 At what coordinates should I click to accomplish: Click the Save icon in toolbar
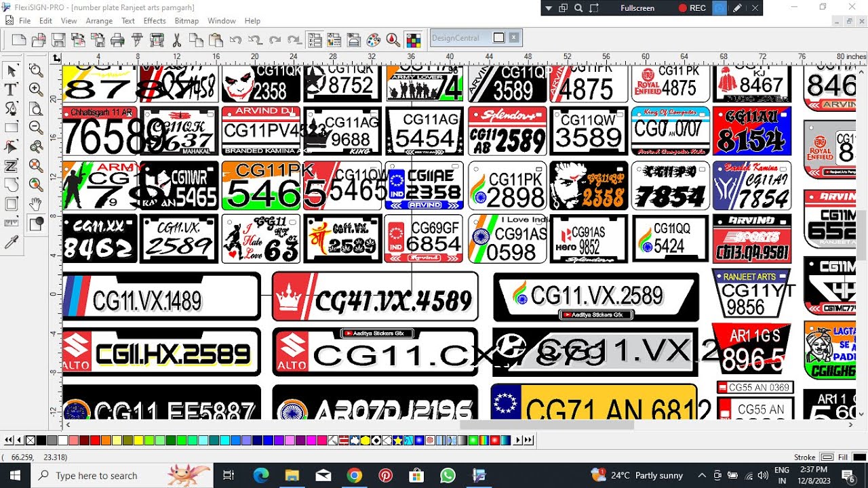58,39
